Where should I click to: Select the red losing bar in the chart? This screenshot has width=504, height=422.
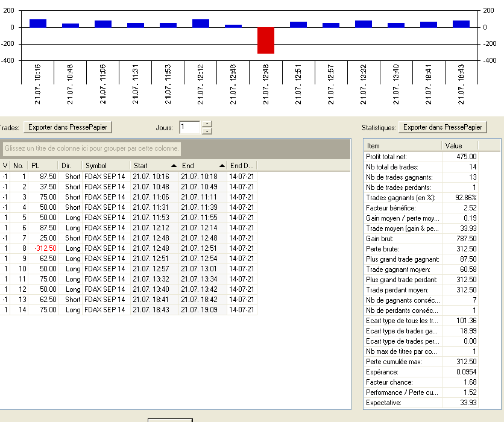click(266, 40)
